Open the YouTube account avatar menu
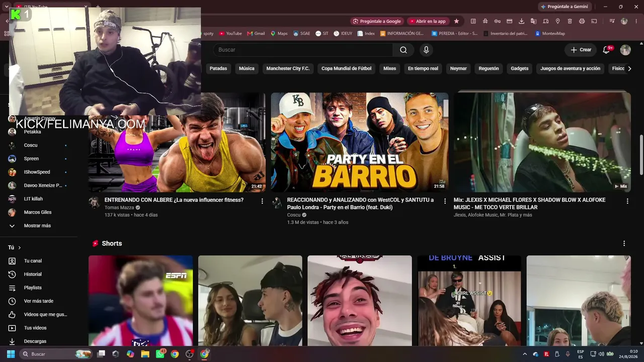The width and height of the screenshot is (644, 362). (625, 50)
